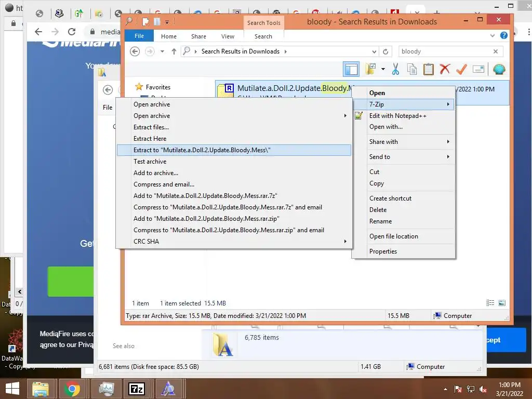The image size is (532, 399).
Task: Click the blue Help question mark icon
Action: point(504,35)
